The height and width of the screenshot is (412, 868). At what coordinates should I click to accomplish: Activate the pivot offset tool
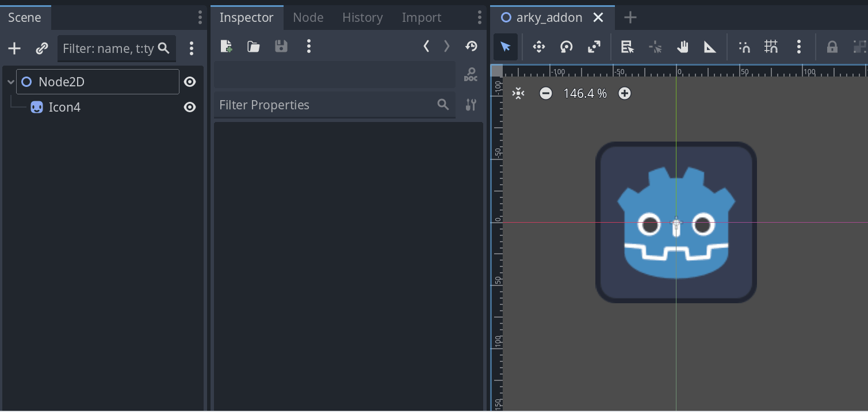click(655, 47)
